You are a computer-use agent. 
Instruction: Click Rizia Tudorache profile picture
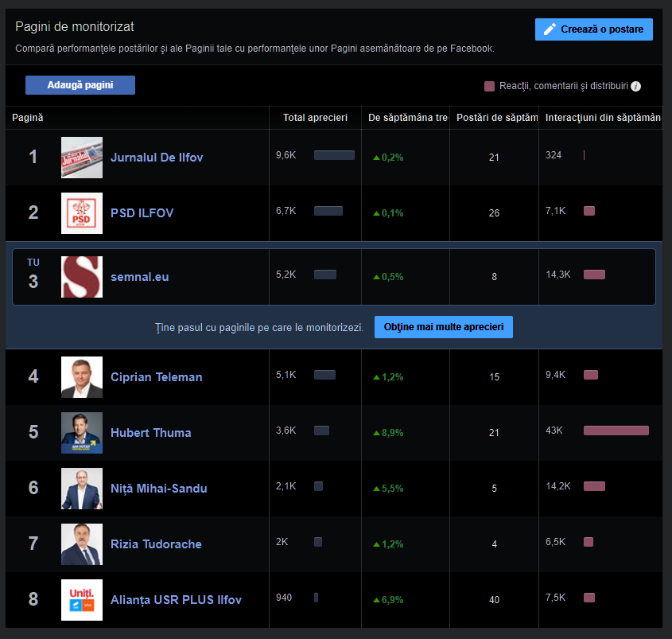82,544
